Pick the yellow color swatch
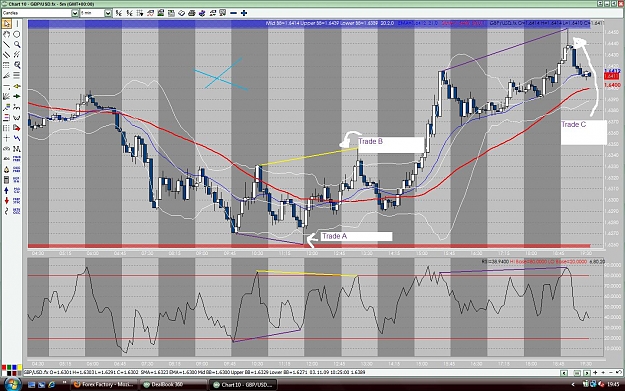The image size is (625, 391). (x=20, y=367)
